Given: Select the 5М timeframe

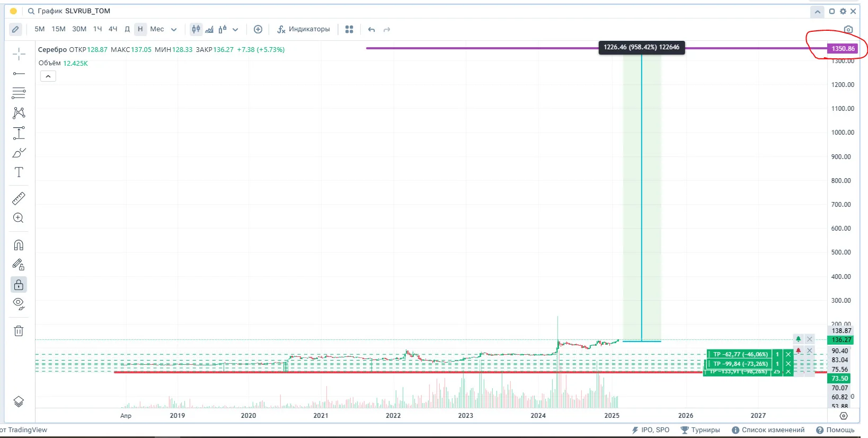Looking at the screenshot, I should (40, 29).
